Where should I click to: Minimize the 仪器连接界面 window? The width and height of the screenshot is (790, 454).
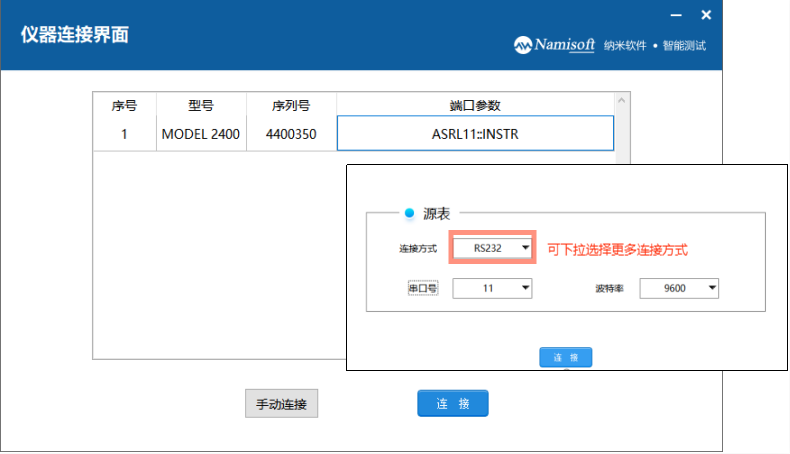tap(676, 16)
